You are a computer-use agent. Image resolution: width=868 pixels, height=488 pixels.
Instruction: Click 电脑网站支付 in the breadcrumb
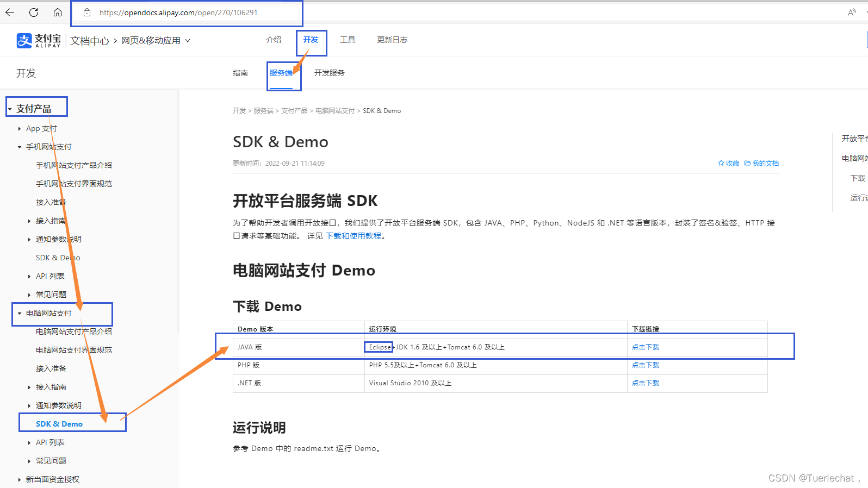(335, 111)
